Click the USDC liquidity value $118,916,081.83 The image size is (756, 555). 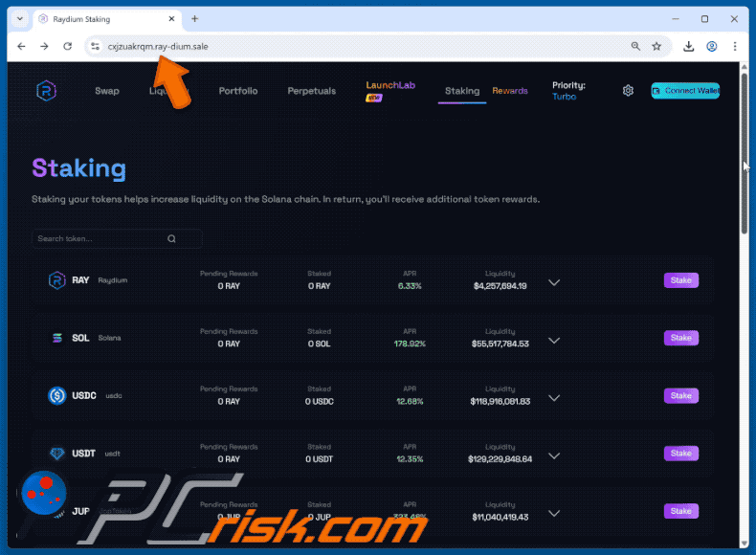pyautogui.click(x=500, y=401)
